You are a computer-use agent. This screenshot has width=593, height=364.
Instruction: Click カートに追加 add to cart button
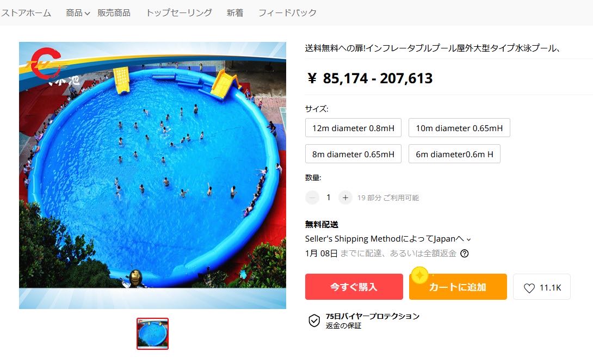(x=458, y=287)
